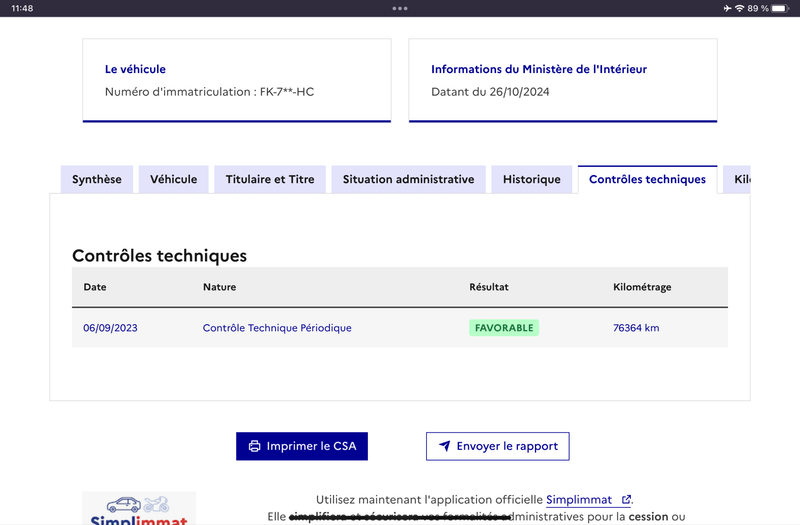This screenshot has height=525, width=800.
Task: Click the Envoyer le rapport button
Action: point(498,446)
